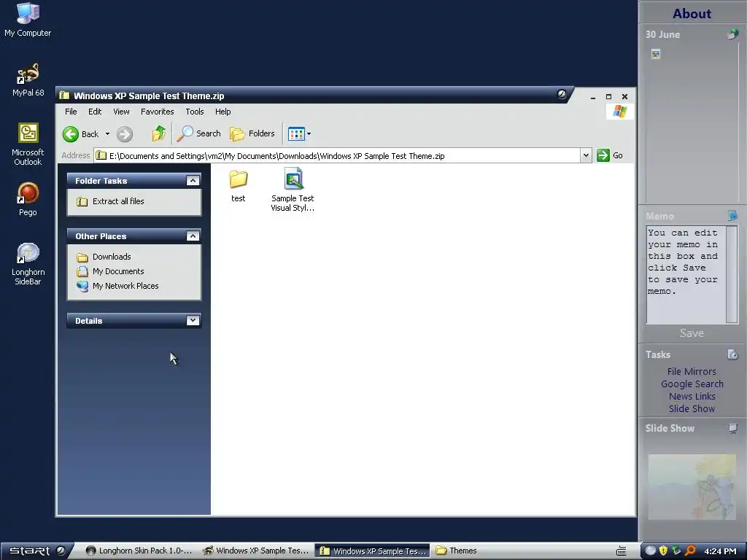The width and height of the screenshot is (747, 560).
Task: Open the Search toolbar button
Action: click(198, 134)
